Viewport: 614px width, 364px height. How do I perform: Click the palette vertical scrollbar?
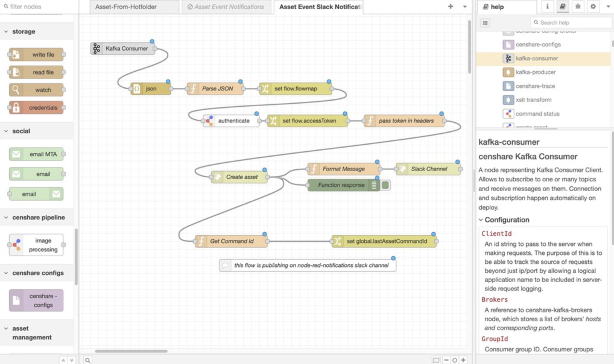coord(76,257)
